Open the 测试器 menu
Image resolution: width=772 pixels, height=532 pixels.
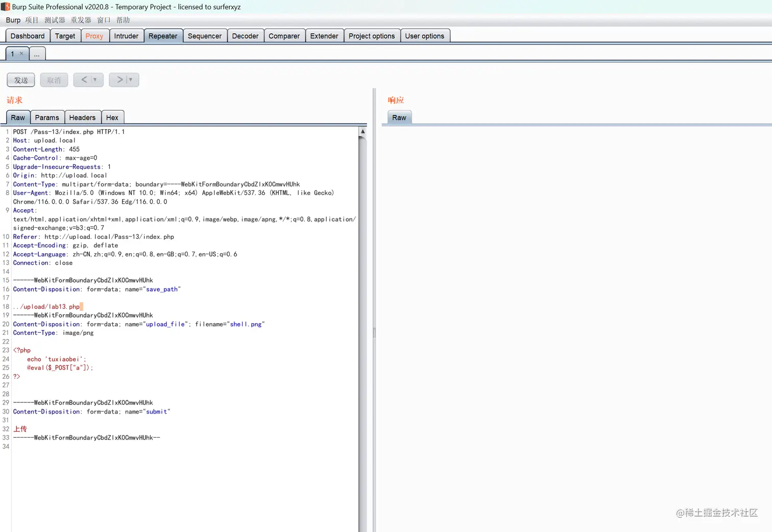tap(55, 20)
